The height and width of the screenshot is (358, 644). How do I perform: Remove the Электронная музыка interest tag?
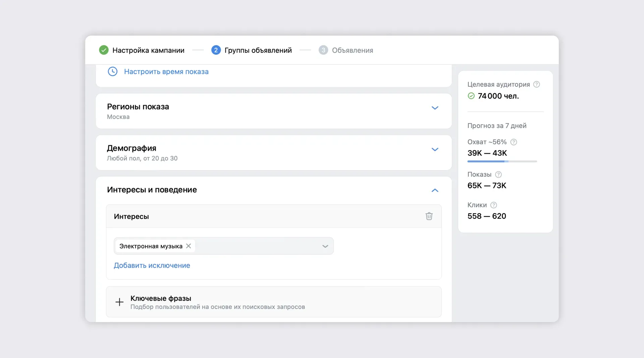[x=189, y=246]
